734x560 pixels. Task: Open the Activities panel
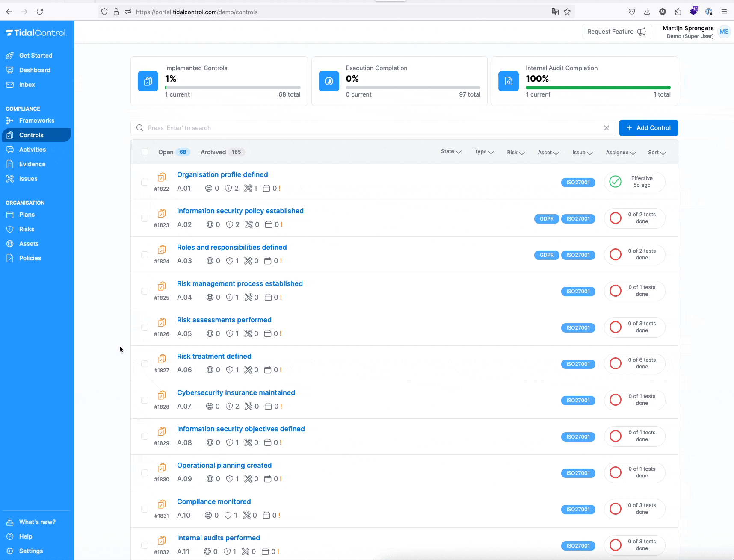(x=32, y=149)
